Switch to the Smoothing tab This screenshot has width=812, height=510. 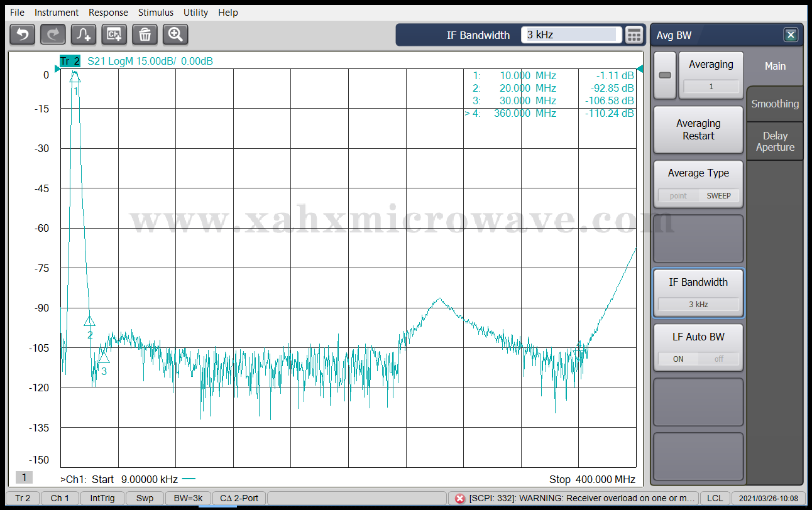[x=775, y=104]
